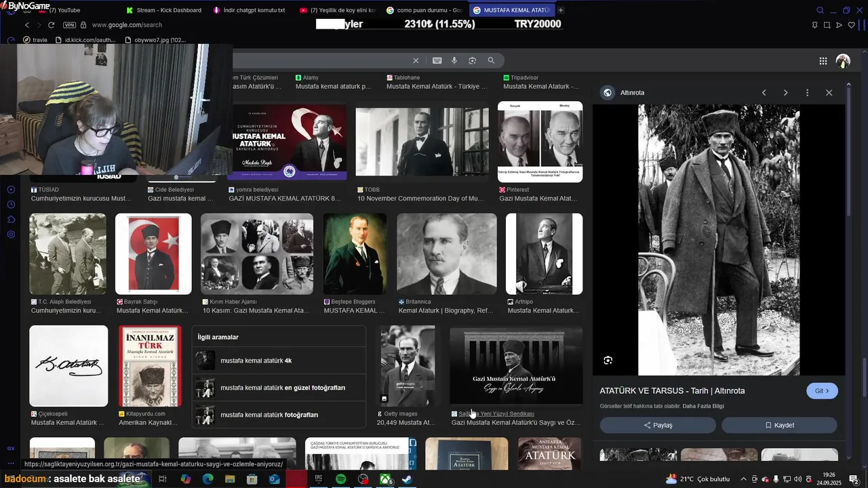The width and height of the screenshot is (868, 488).
Task: Open the three-dot menu of preview panel
Action: (x=807, y=93)
